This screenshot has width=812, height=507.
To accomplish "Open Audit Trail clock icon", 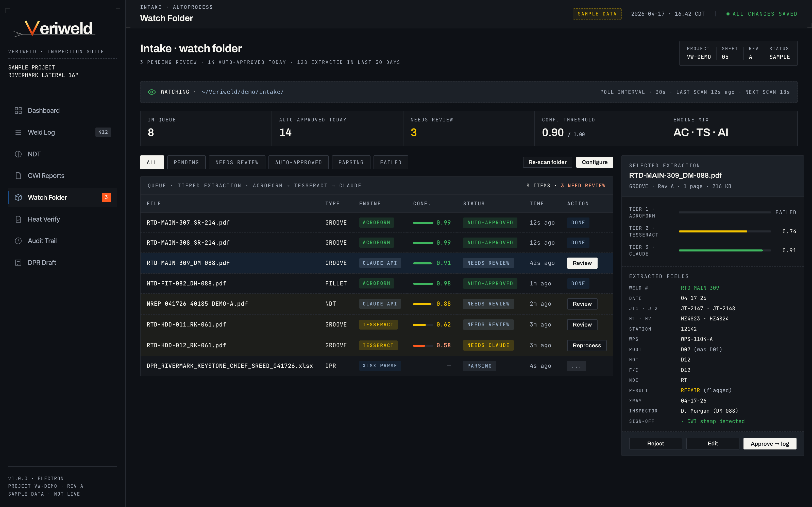I will [18, 241].
